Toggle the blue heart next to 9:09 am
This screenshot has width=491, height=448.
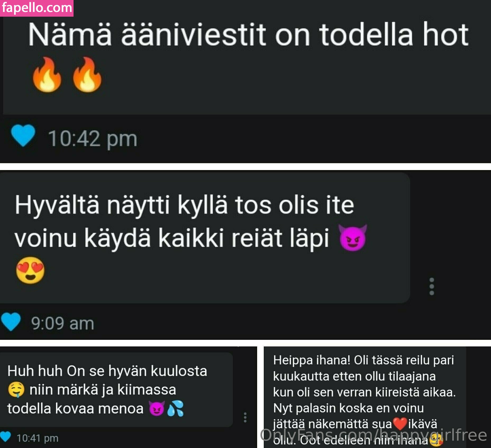coord(11,322)
